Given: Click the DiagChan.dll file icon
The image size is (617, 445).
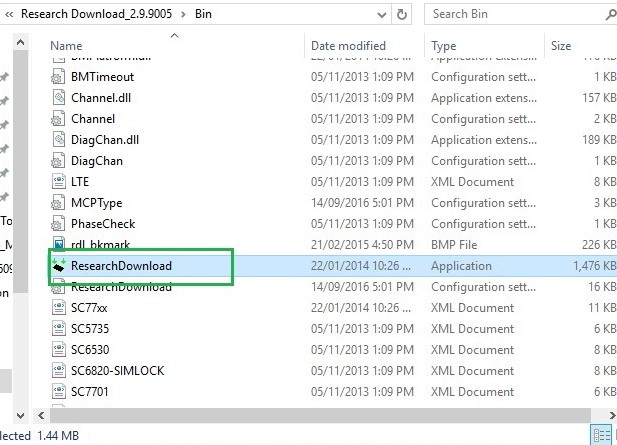Looking at the screenshot, I should [59, 140].
